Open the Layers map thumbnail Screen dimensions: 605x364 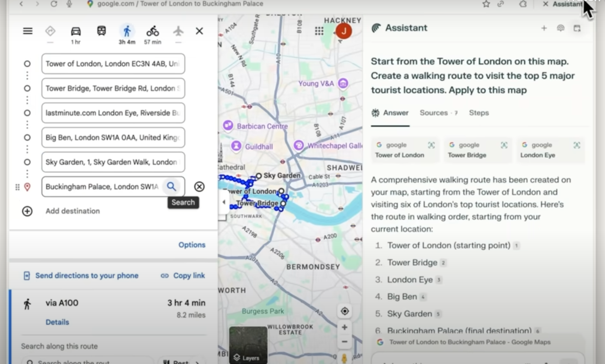[248, 345]
